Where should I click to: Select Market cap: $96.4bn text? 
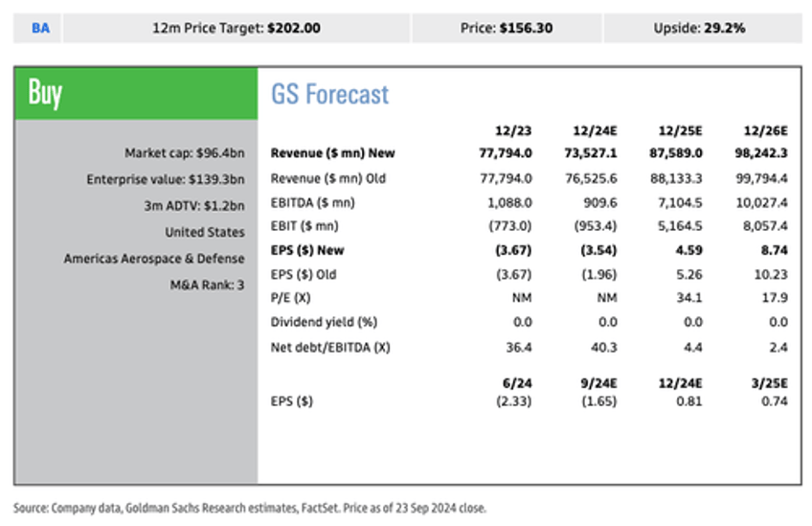(x=185, y=153)
